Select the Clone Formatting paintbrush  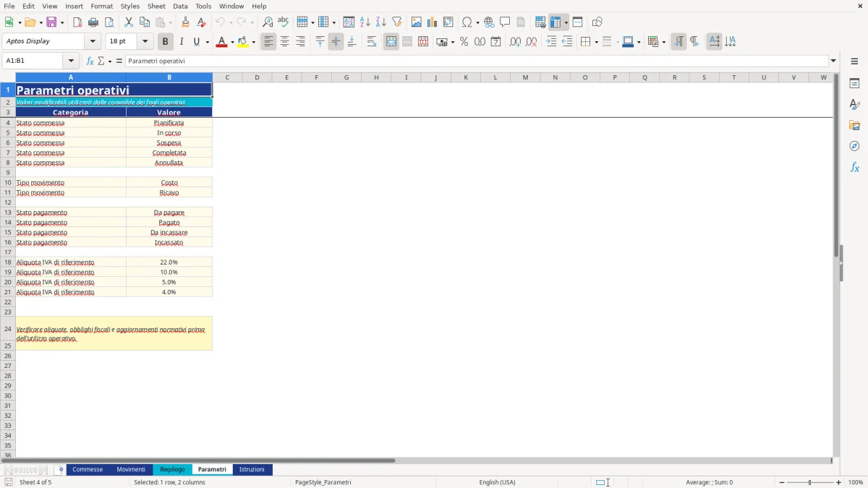[x=186, y=22]
